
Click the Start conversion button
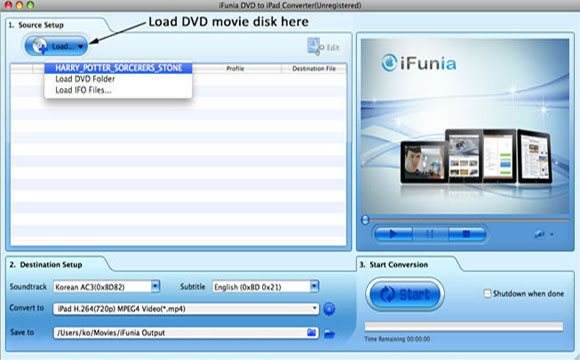(x=405, y=295)
